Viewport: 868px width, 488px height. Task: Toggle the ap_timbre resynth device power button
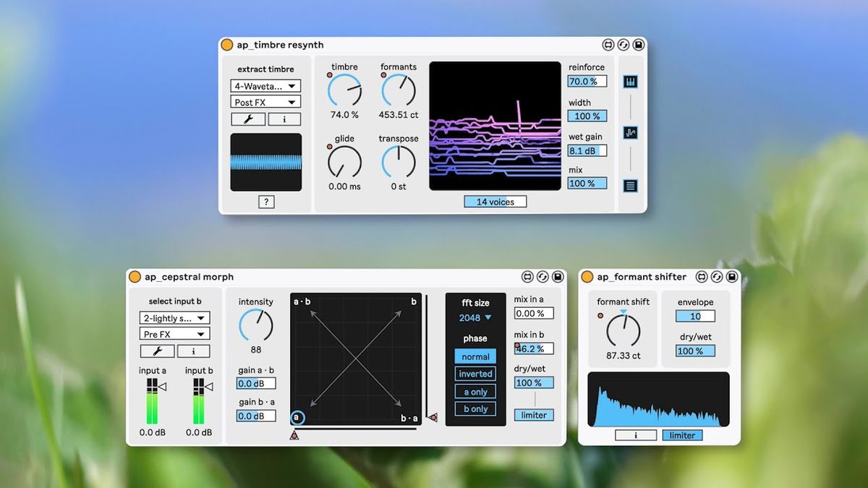pyautogui.click(x=227, y=45)
